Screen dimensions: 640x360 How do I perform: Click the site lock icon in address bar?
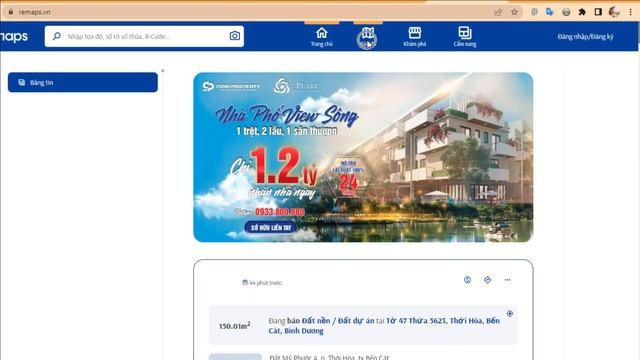pyautogui.click(x=11, y=12)
